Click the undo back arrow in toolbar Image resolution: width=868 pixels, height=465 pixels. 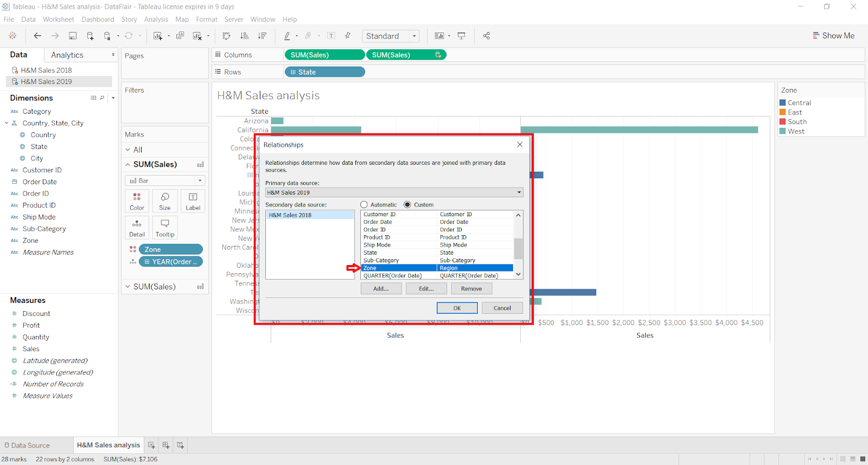pos(37,36)
